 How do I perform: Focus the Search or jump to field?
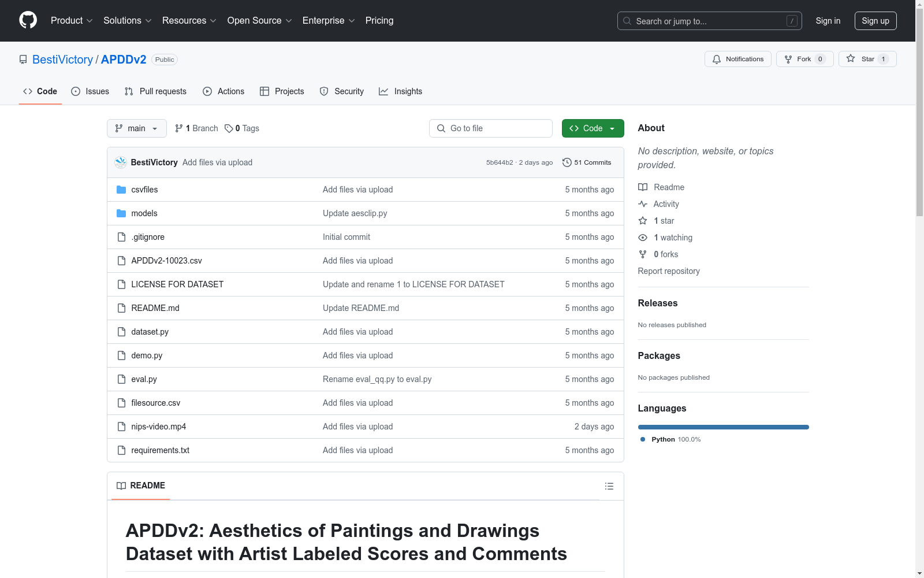click(710, 21)
